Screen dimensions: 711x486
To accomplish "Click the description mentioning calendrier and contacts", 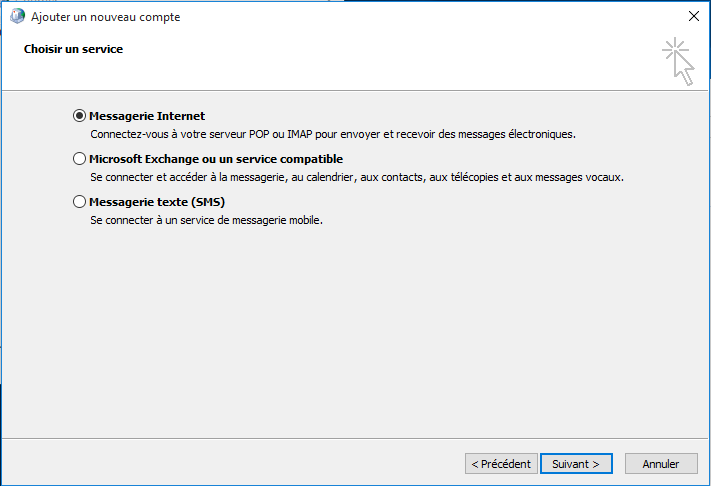I will tap(356, 177).
